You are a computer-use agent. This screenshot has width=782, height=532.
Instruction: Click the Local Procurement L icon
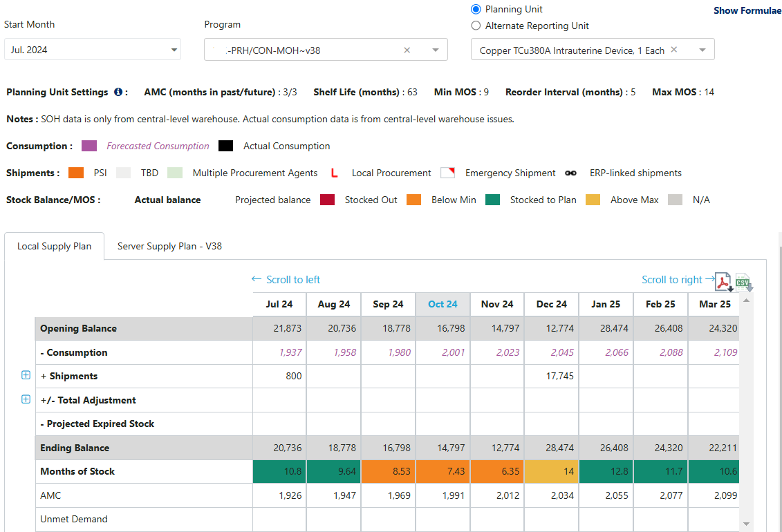335,173
